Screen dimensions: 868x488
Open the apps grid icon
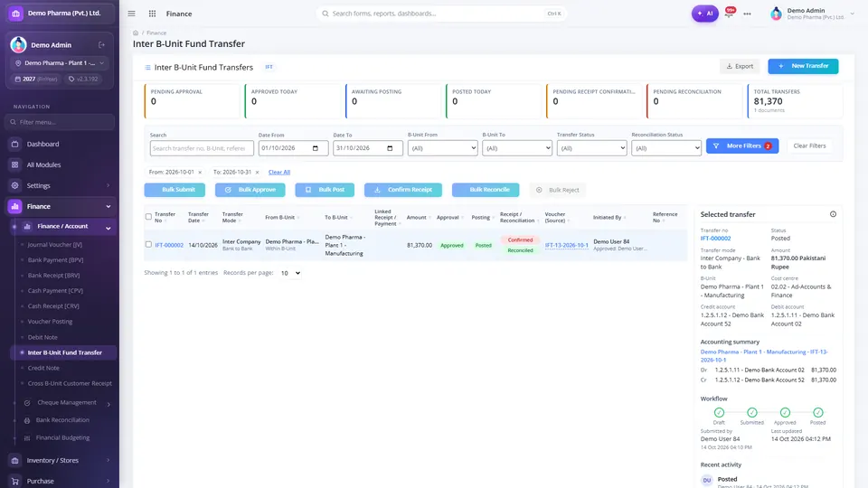[x=152, y=14]
